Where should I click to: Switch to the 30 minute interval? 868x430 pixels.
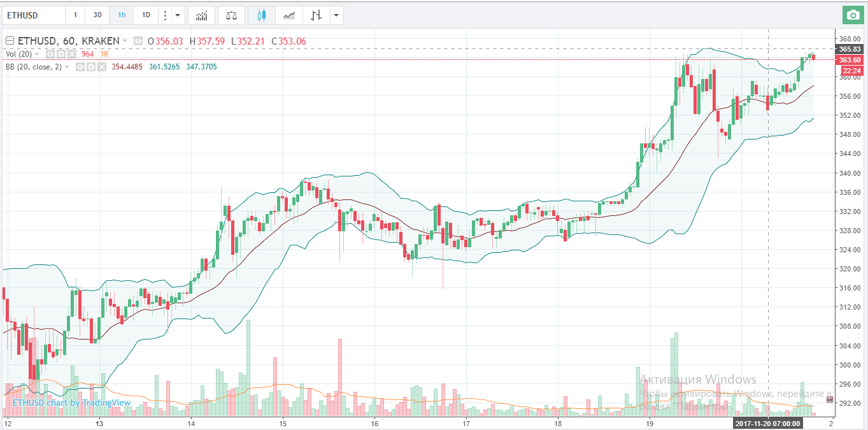click(97, 15)
